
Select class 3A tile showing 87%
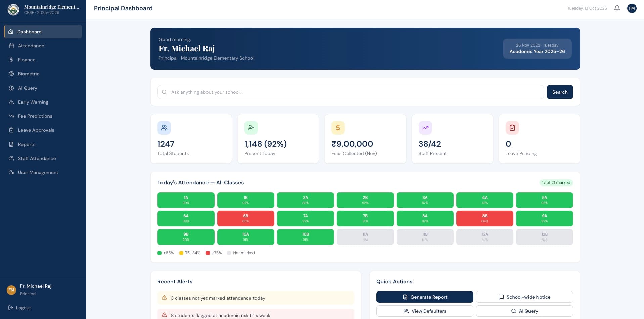[425, 200]
